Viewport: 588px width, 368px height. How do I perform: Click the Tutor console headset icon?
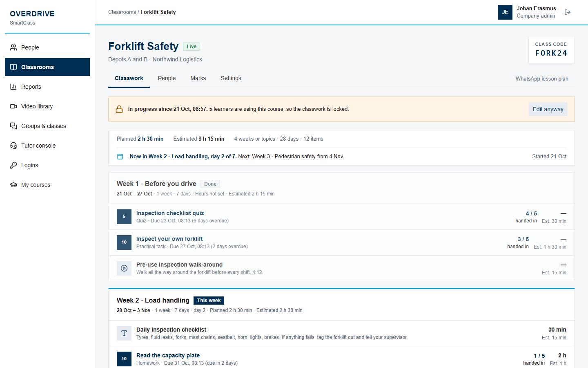click(13, 146)
